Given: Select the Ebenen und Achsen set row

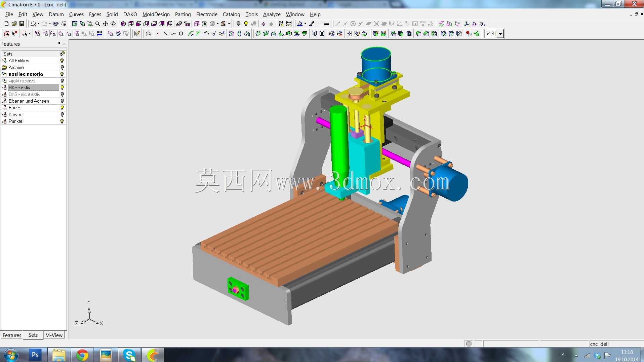Looking at the screenshot, I should coord(30,101).
